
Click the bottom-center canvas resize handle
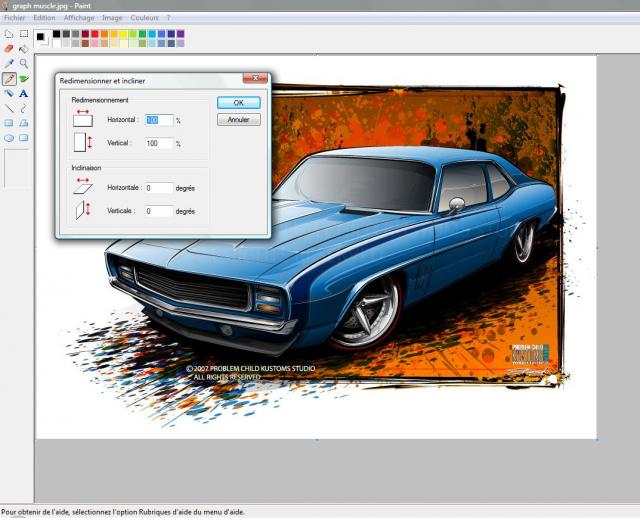click(x=317, y=440)
